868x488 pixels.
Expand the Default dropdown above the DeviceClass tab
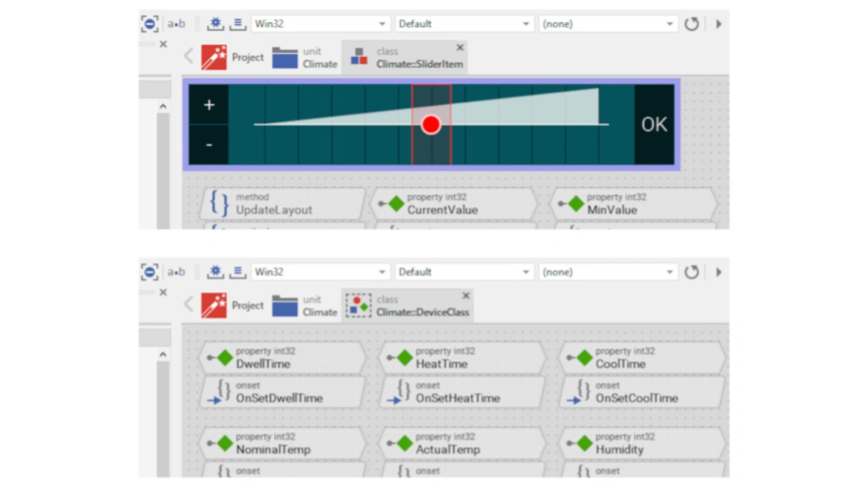(464, 272)
